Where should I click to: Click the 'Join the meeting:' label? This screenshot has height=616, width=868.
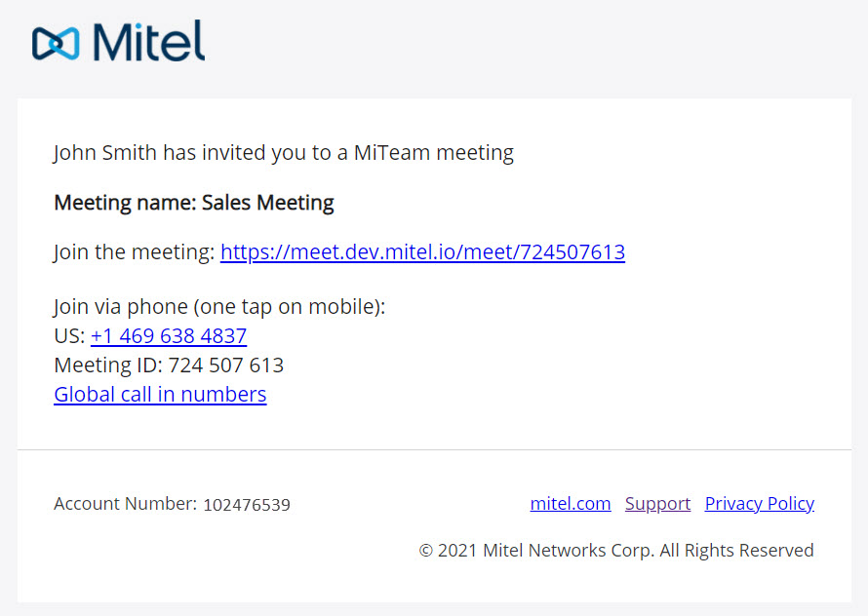tap(134, 252)
